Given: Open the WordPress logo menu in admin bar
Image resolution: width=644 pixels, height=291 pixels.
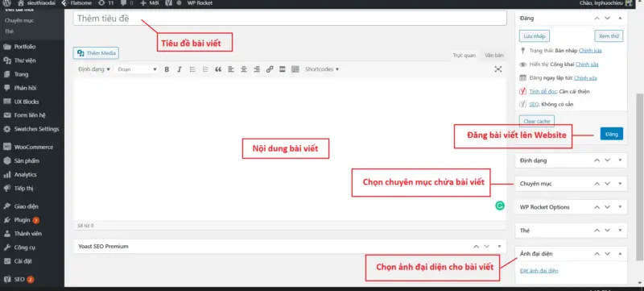Looking at the screenshot, I should tap(7, 3).
